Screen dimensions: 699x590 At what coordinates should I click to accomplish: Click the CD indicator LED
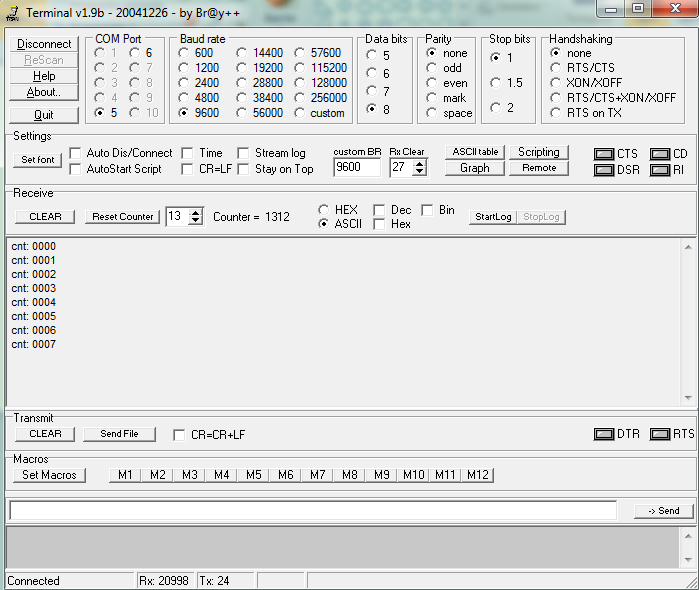pos(660,154)
